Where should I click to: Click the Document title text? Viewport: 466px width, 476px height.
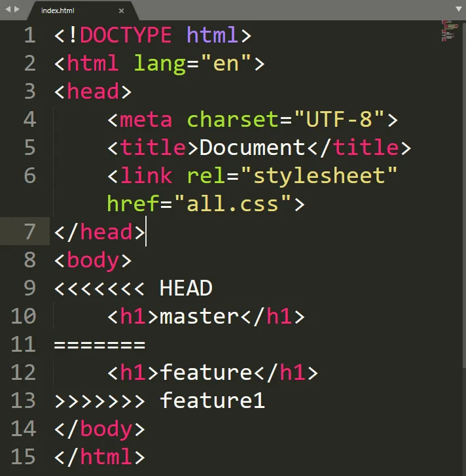pos(252,148)
